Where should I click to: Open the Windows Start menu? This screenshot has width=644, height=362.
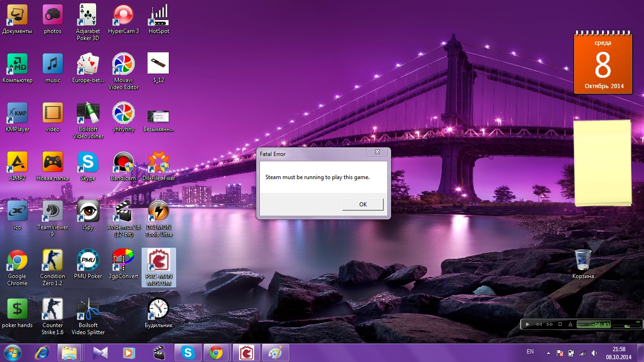point(13,353)
